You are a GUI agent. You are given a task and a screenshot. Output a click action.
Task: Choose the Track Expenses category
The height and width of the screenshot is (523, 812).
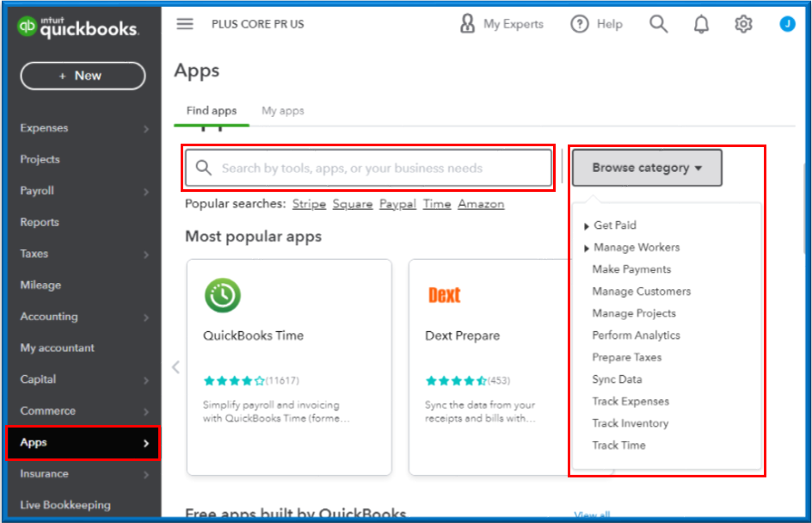click(x=631, y=402)
